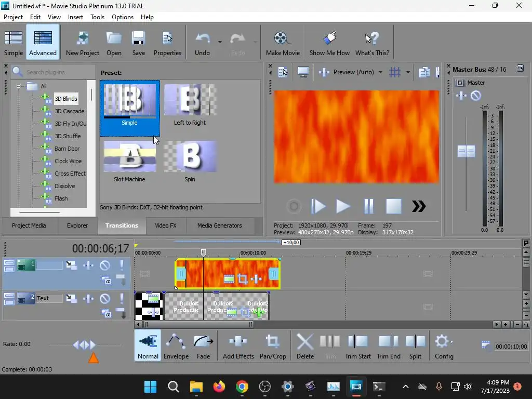Image resolution: width=532 pixels, height=399 pixels.
Task: Copy preview snapshot to clipboard
Action: click(424, 72)
